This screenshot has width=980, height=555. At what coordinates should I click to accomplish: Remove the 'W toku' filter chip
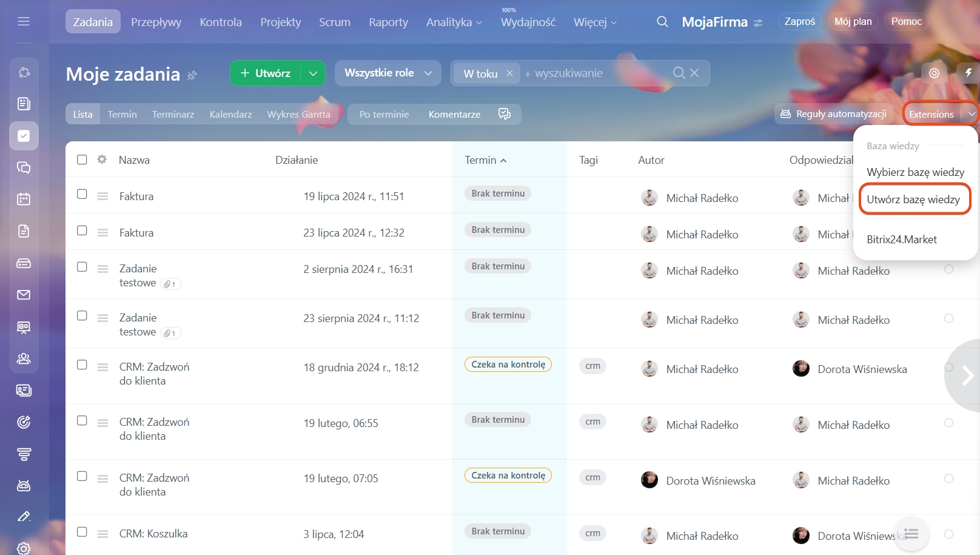pos(509,73)
